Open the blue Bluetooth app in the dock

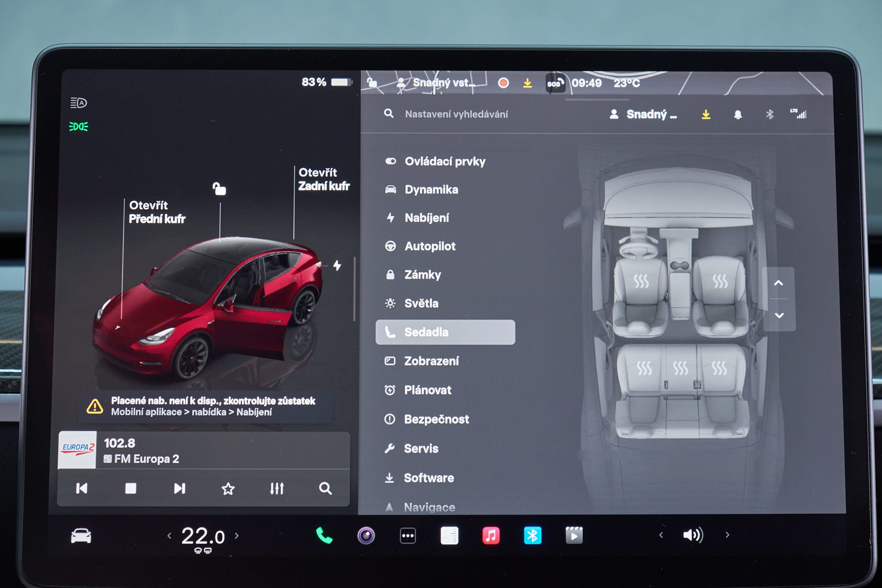point(532,535)
